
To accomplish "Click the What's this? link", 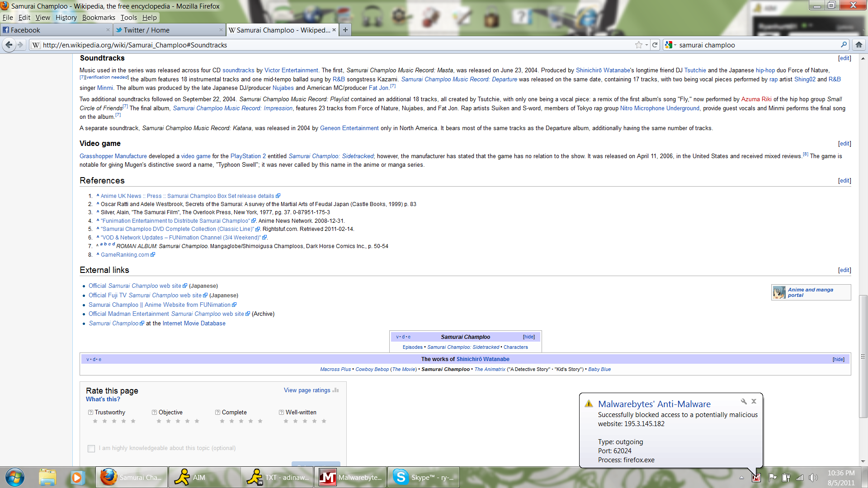I will click(103, 399).
